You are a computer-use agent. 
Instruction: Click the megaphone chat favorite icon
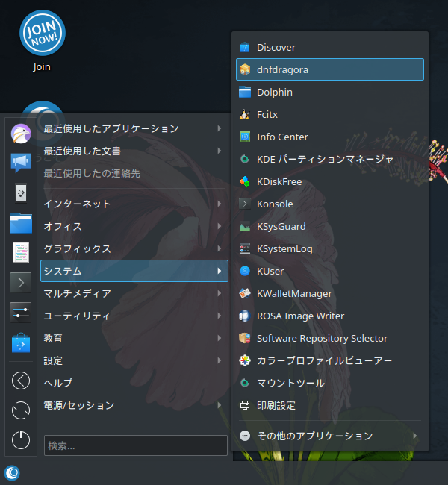(21, 163)
